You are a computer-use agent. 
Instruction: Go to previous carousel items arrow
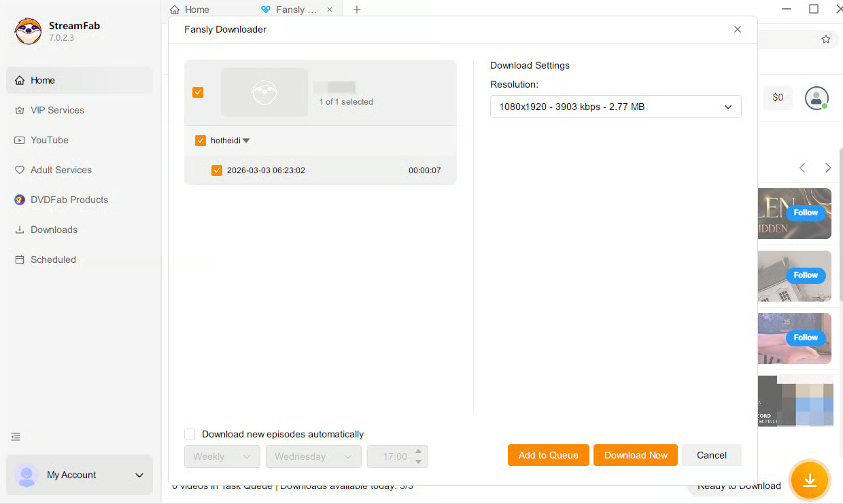click(x=802, y=168)
